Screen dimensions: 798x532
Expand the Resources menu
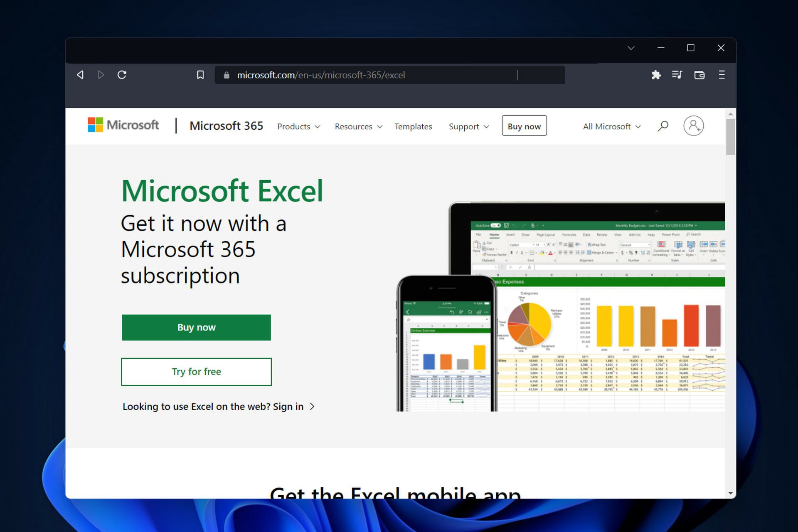(x=358, y=126)
